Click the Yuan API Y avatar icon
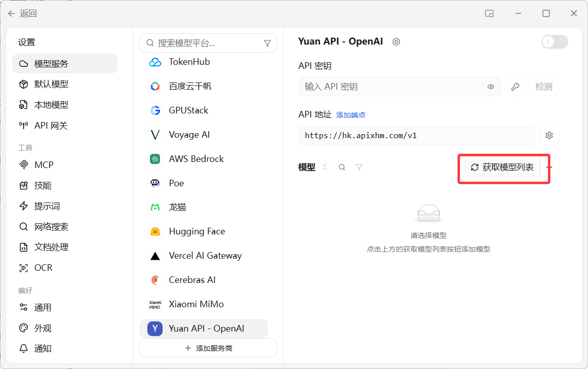The width and height of the screenshot is (588, 369). (155, 329)
